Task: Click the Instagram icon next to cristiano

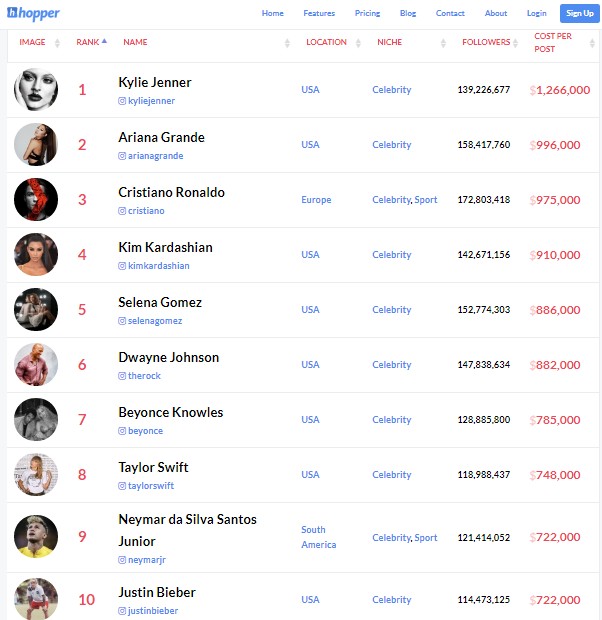Action: [122, 211]
